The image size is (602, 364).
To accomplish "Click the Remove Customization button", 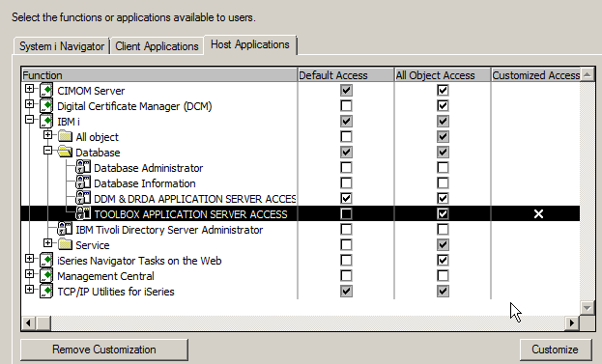I will tap(104, 350).
